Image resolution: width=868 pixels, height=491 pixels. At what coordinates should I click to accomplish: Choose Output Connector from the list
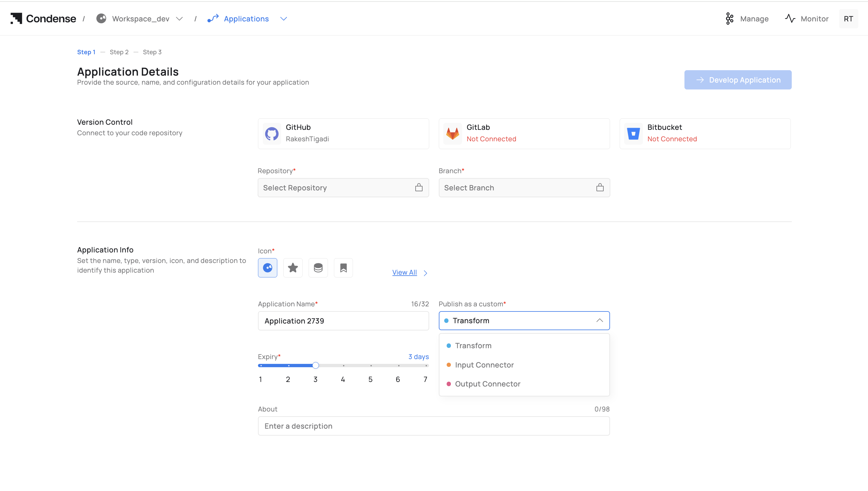pyautogui.click(x=487, y=384)
